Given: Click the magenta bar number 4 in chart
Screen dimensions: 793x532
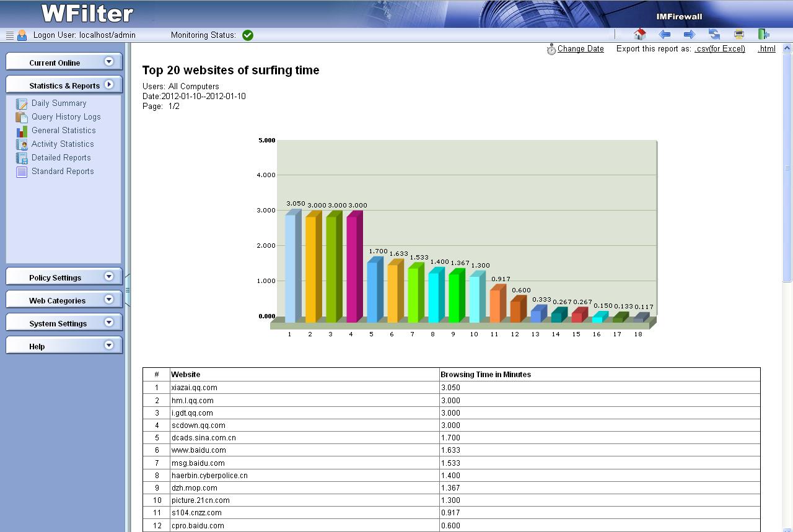Looking at the screenshot, I should 353,266.
